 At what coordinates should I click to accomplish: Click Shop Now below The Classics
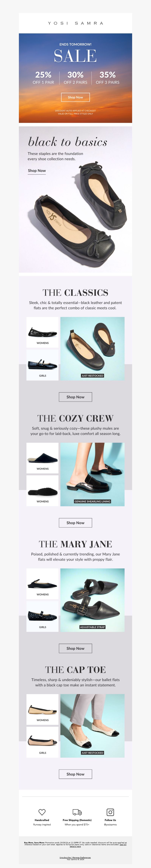click(75, 397)
